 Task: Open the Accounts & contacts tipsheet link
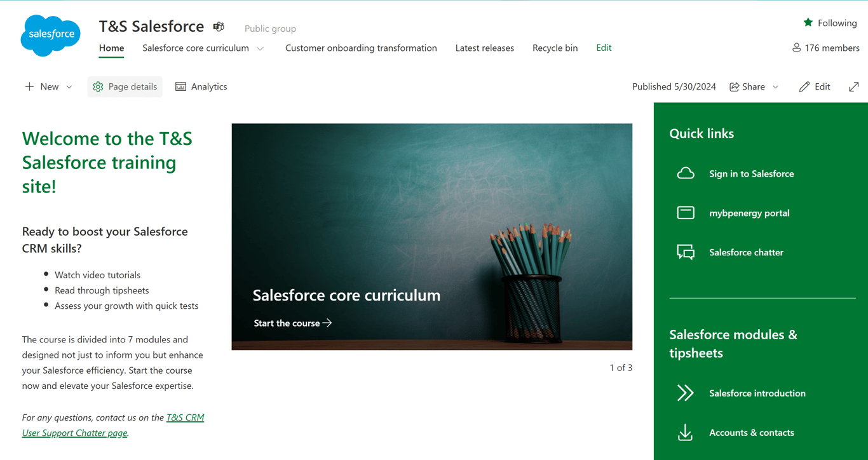coord(752,433)
